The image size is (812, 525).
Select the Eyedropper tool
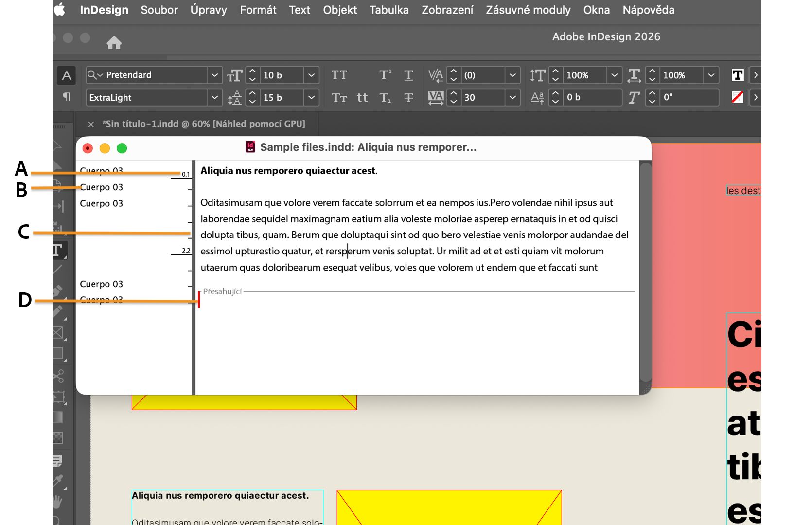tap(58, 481)
